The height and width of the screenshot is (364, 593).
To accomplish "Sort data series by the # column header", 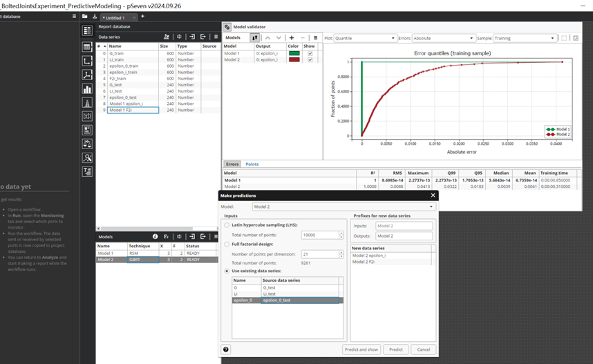I will [x=102, y=46].
